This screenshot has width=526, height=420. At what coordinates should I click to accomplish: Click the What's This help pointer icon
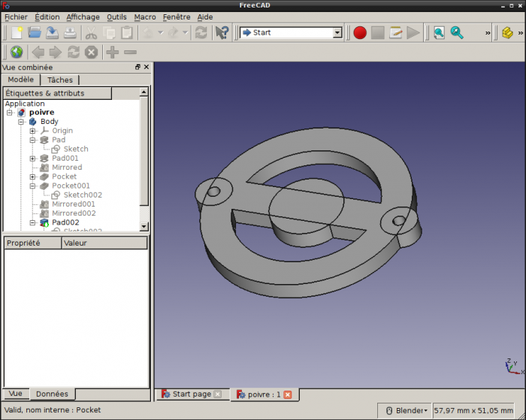pyautogui.click(x=222, y=32)
